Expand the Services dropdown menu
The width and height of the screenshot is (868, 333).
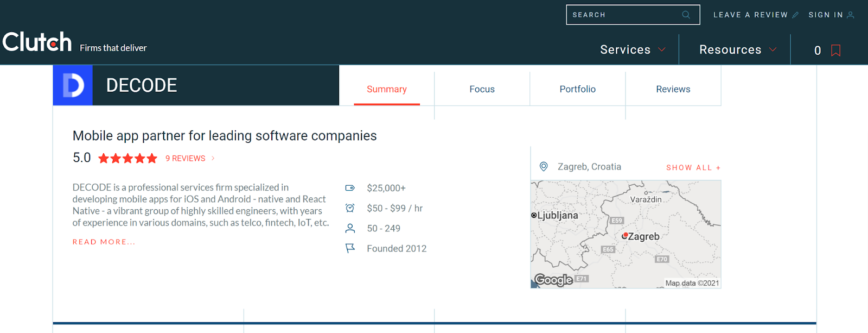(633, 49)
